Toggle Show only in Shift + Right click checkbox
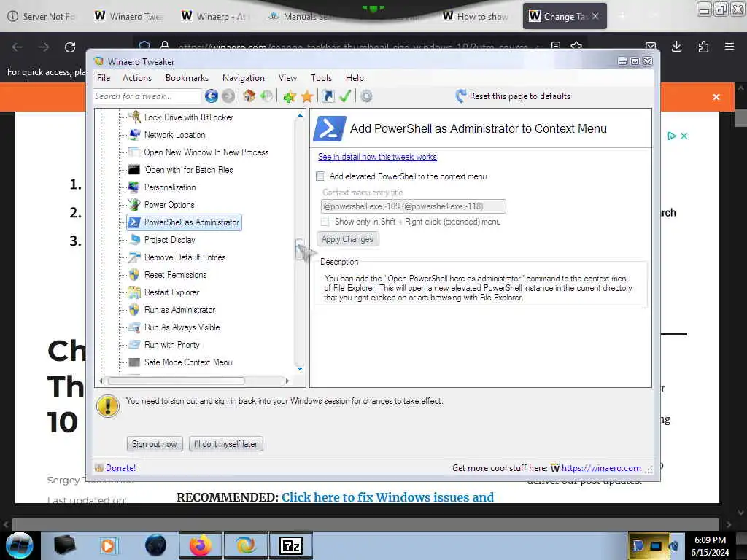 coord(325,222)
